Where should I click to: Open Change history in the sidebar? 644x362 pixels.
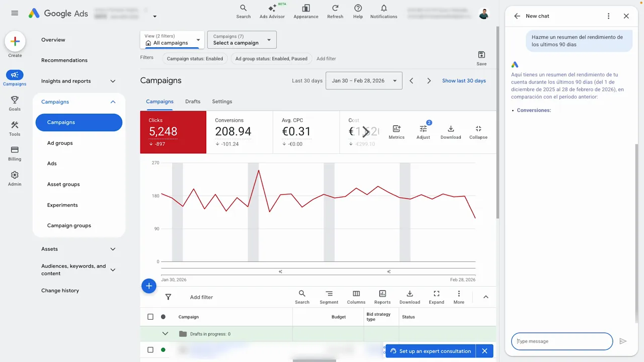pos(60,291)
